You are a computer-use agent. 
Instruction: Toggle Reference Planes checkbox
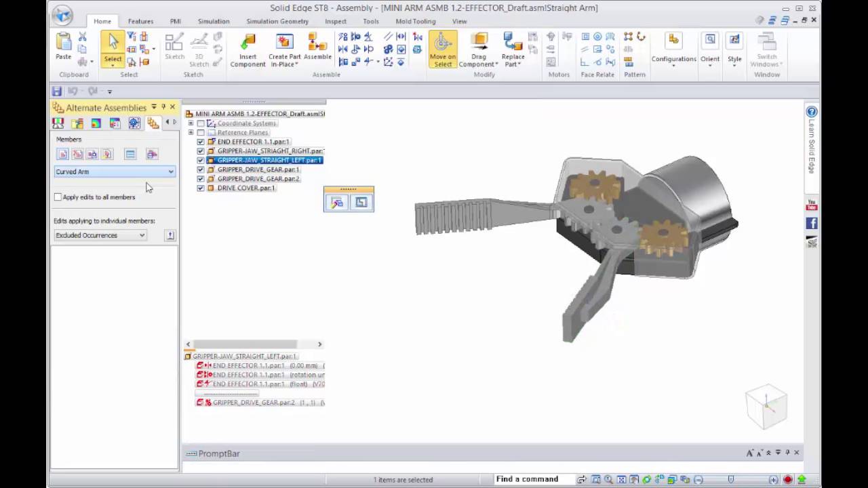tap(201, 133)
